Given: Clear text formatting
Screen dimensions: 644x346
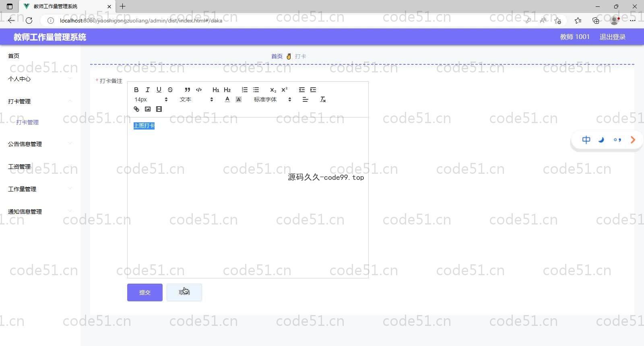Looking at the screenshot, I should click(x=322, y=99).
